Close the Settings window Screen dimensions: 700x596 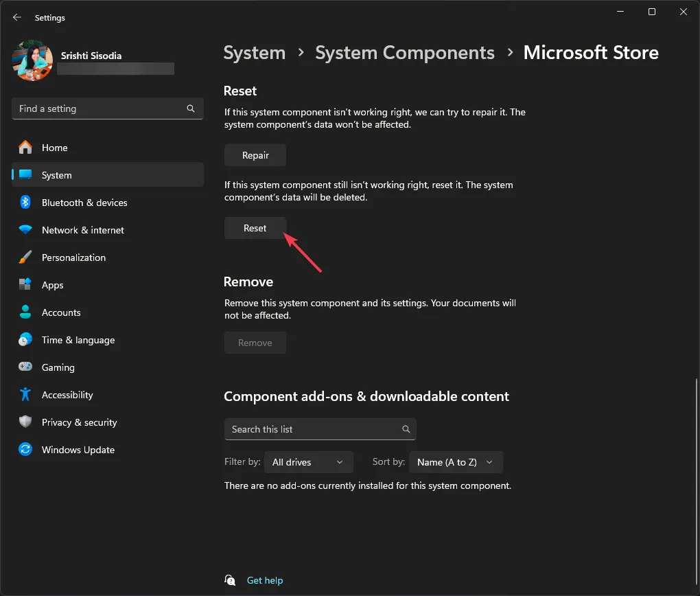pyautogui.click(x=683, y=12)
